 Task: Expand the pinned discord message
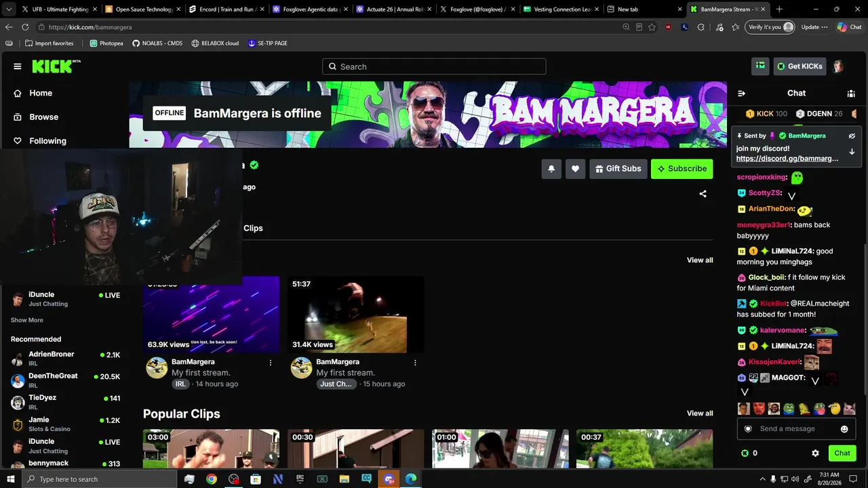tap(852, 152)
